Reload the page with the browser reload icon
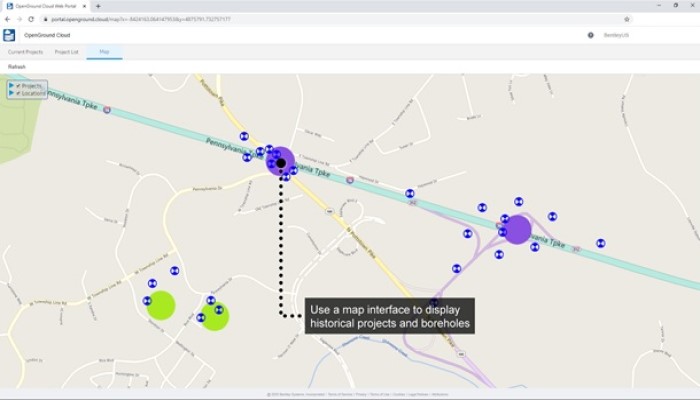The image size is (700, 400). click(x=31, y=18)
